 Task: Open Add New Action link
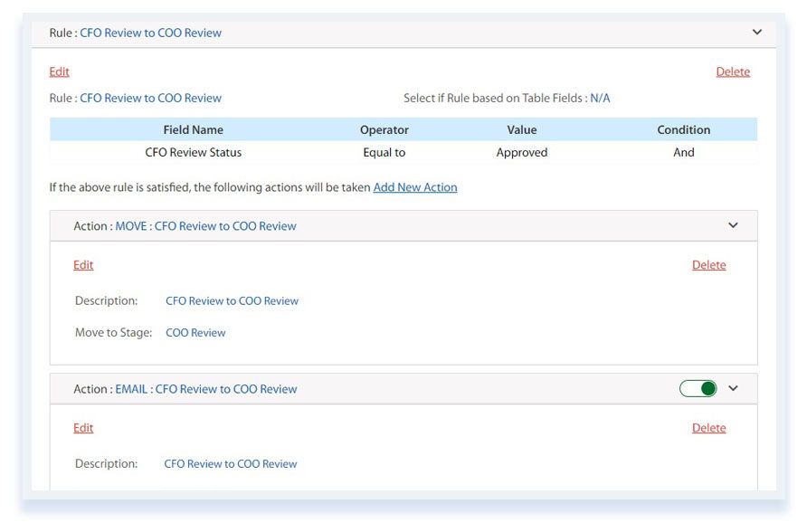[x=415, y=187]
